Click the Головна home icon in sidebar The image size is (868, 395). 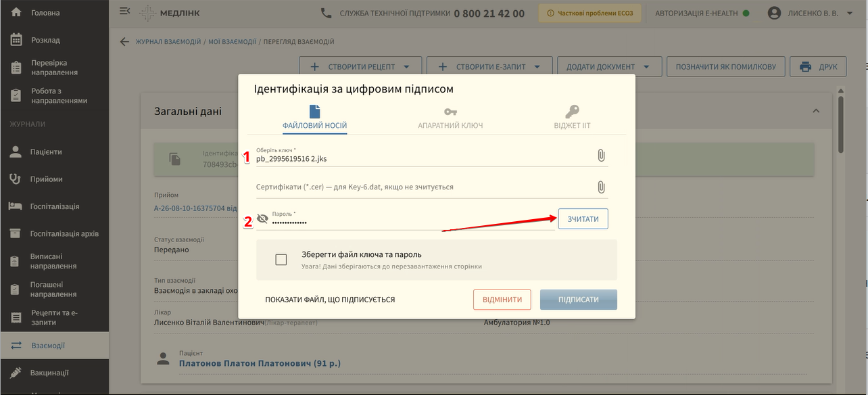coord(16,13)
